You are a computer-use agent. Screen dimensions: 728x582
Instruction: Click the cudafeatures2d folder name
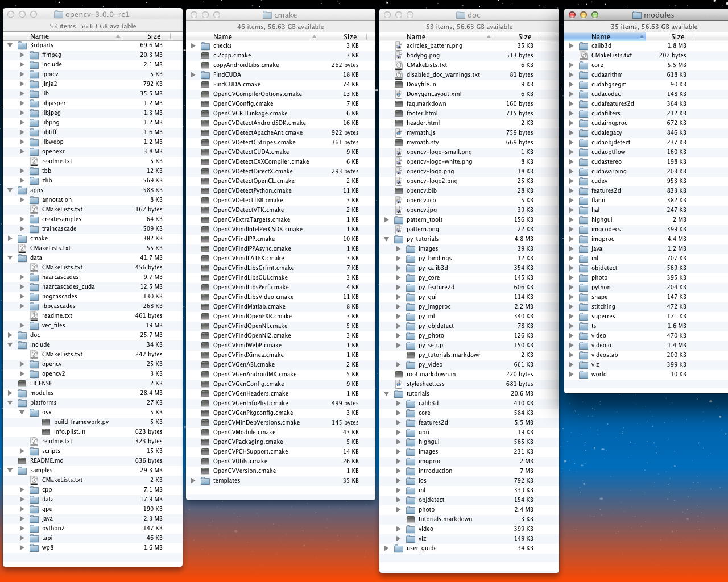(x=613, y=104)
